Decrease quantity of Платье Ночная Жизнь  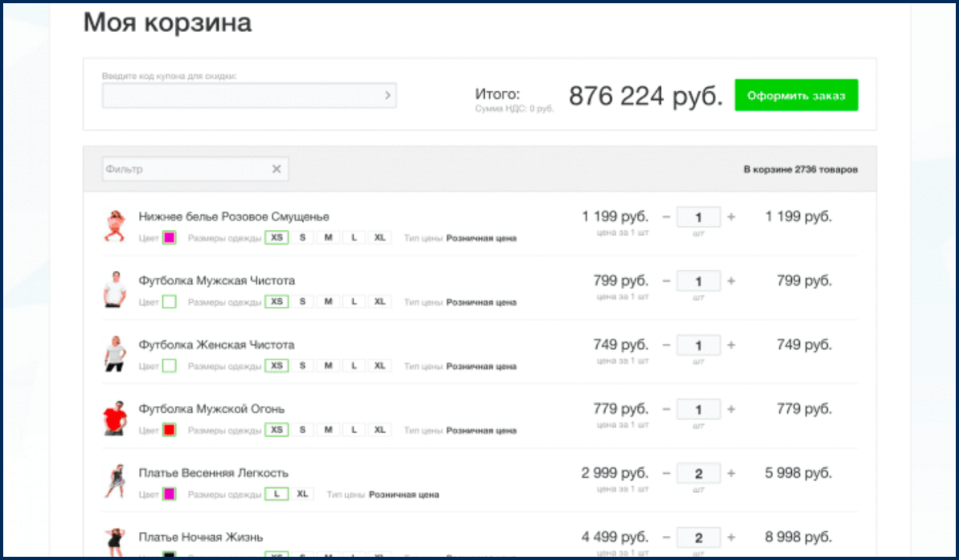point(666,537)
